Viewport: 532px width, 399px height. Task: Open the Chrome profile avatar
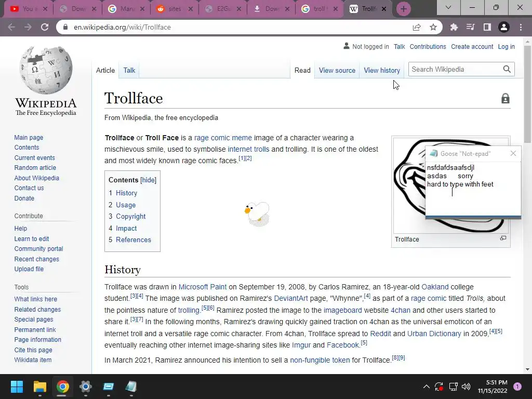click(x=504, y=27)
